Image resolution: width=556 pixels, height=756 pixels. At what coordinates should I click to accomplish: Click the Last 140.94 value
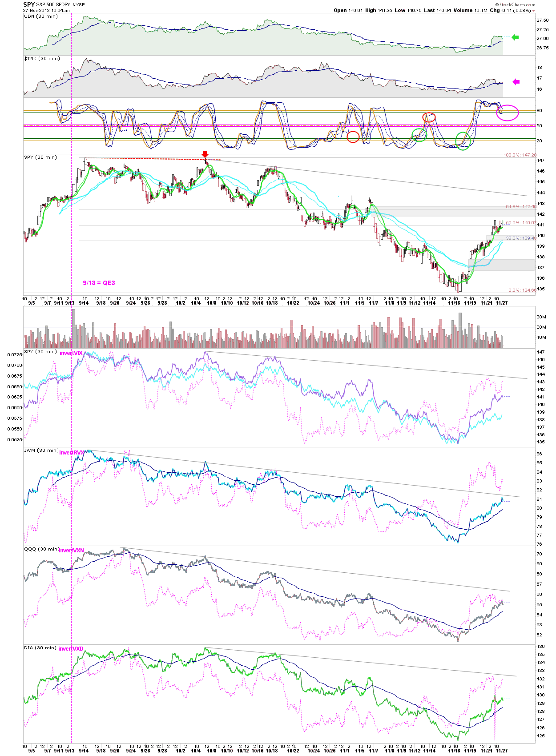pyautogui.click(x=438, y=10)
